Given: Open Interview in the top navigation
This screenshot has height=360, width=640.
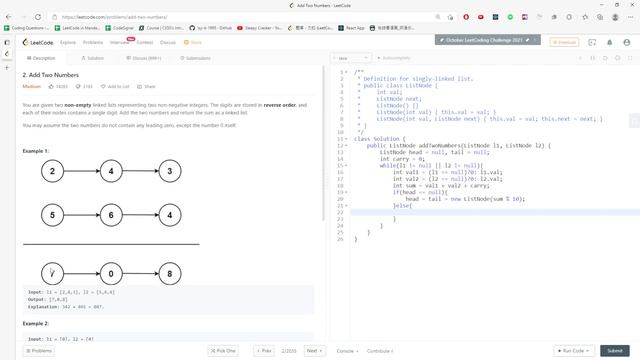Looking at the screenshot, I should pyautogui.click(x=119, y=42).
